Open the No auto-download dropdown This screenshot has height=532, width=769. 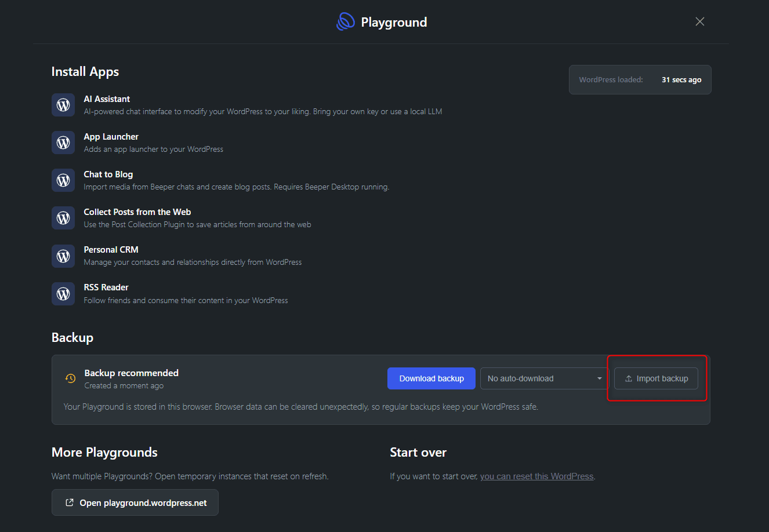tap(543, 378)
